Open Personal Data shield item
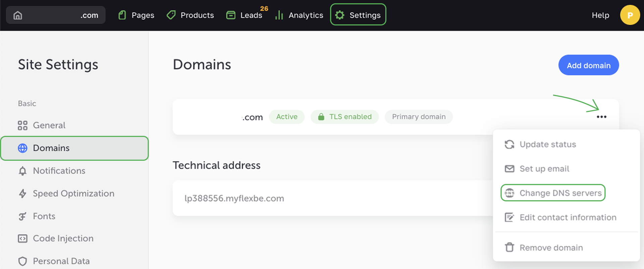Viewport: 644px width, 269px height. (61, 261)
